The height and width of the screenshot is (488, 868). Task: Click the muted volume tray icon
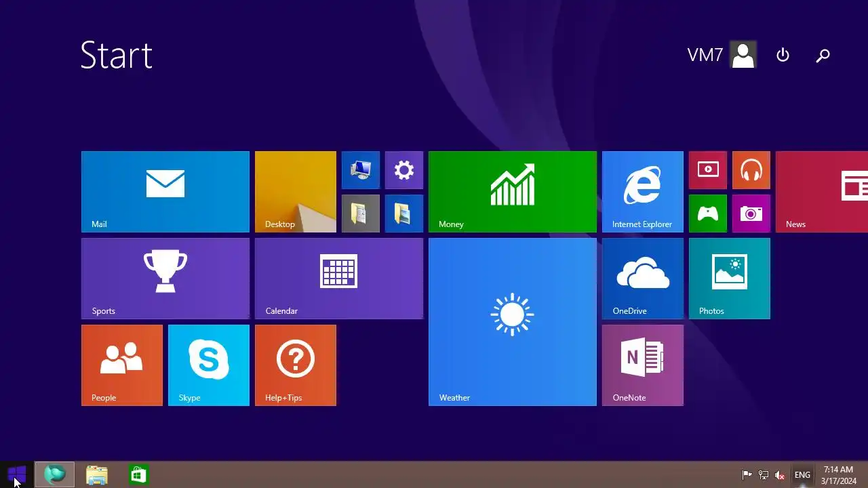pos(780,475)
